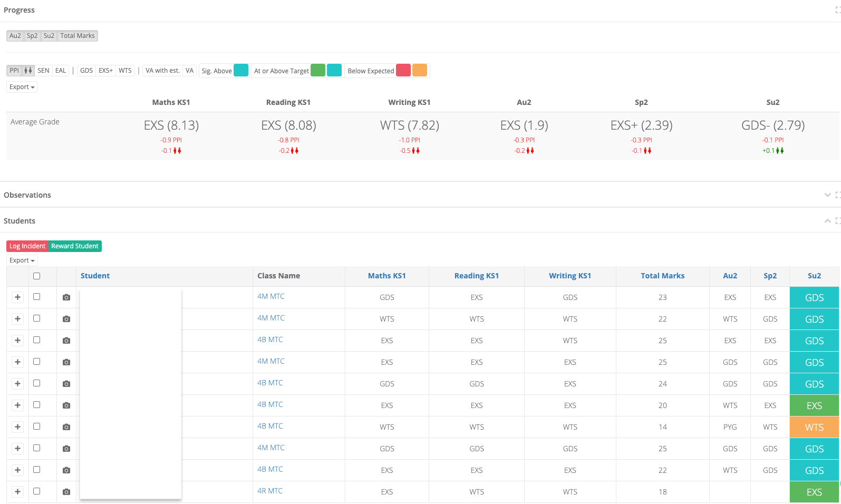Select the VA option

click(190, 71)
